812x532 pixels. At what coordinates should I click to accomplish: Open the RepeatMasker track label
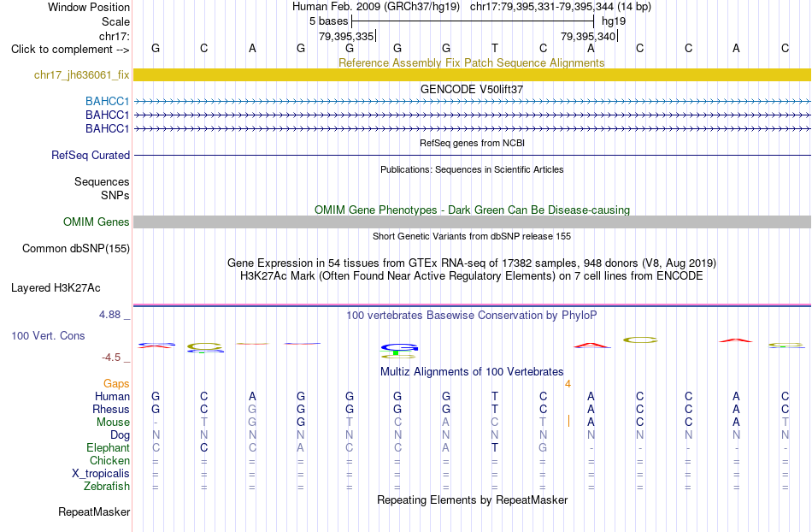[x=94, y=511]
